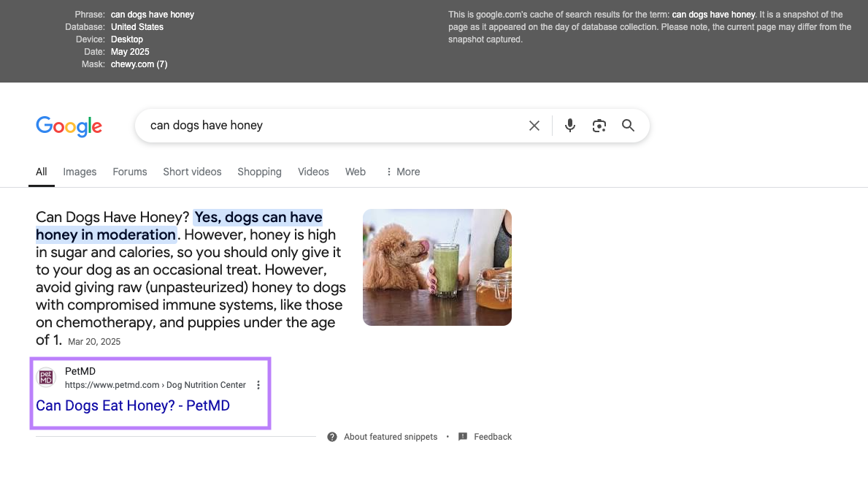This screenshot has width=868, height=477.
Task: Switch to the Shopping tab
Action: click(259, 172)
